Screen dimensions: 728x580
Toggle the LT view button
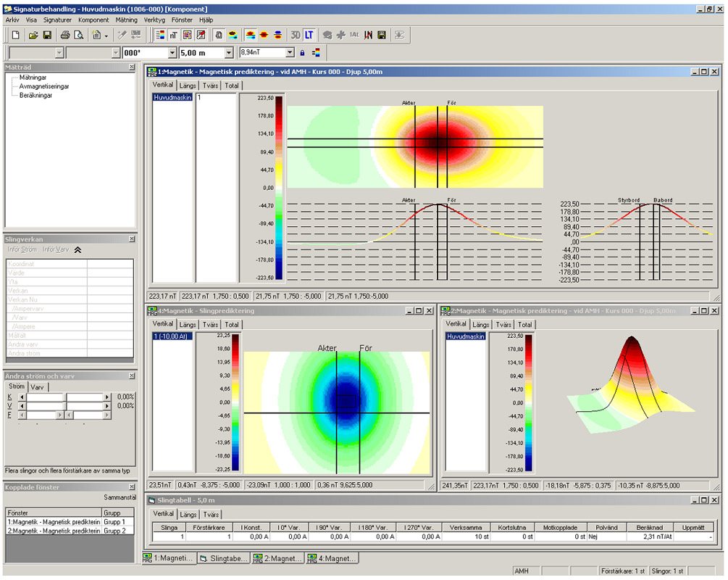pyautogui.click(x=309, y=35)
